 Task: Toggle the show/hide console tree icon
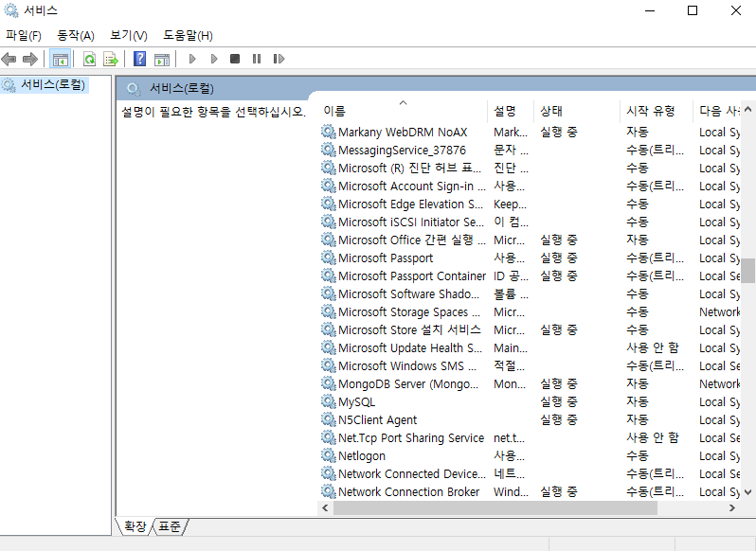[61, 60]
